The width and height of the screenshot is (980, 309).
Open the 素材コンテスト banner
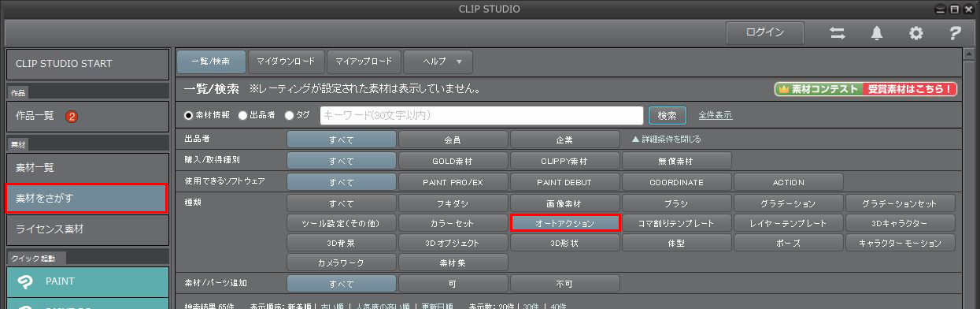click(x=866, y=89)
